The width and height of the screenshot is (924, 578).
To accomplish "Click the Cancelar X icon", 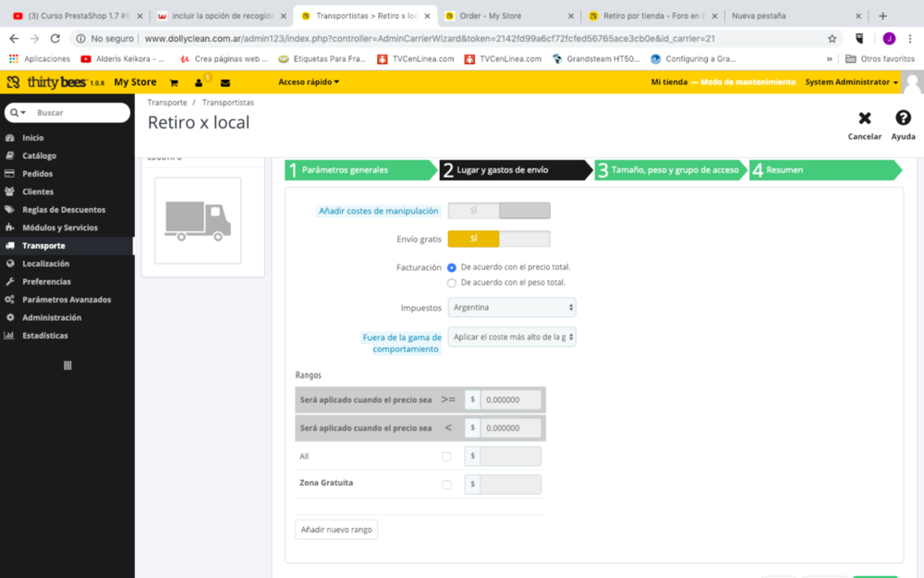I will [x=864, y=118].
